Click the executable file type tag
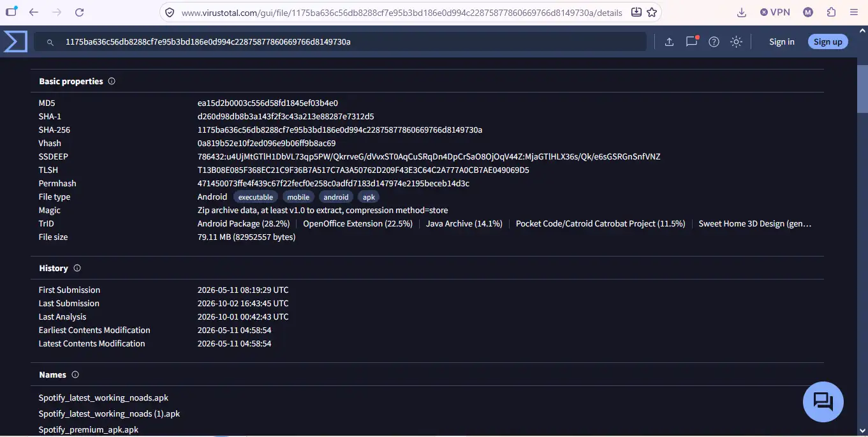Viewport: 868px width, 437px height. tap(256, 197)
